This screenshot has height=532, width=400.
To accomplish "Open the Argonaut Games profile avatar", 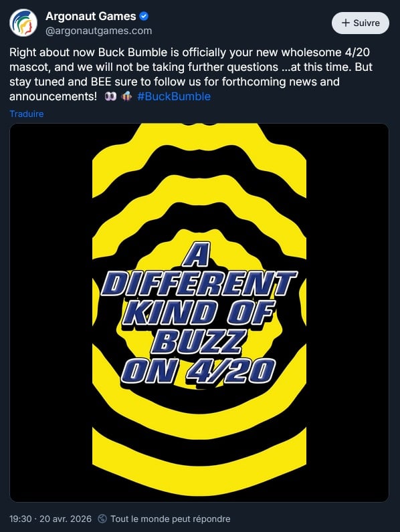I will coord(23,23).
